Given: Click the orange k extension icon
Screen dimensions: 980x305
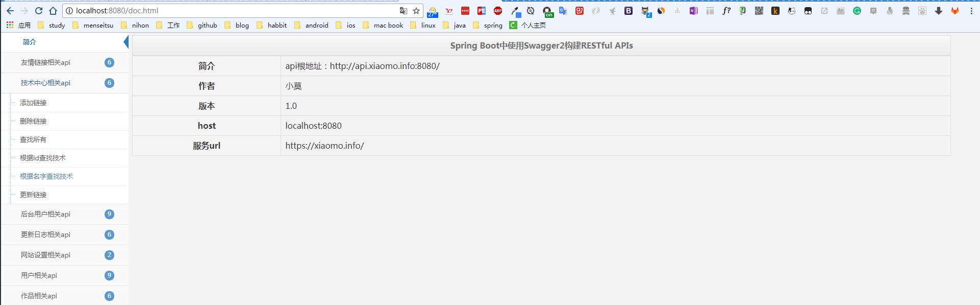Looking at the screenshot, I should [x=775, y=11].
